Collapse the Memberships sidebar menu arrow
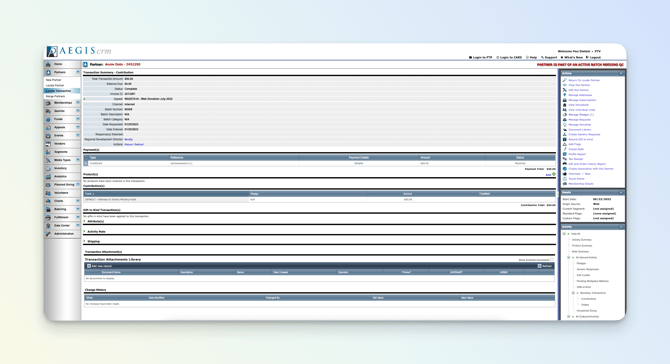This screenshot has width=670, height=364. (78, 103)
